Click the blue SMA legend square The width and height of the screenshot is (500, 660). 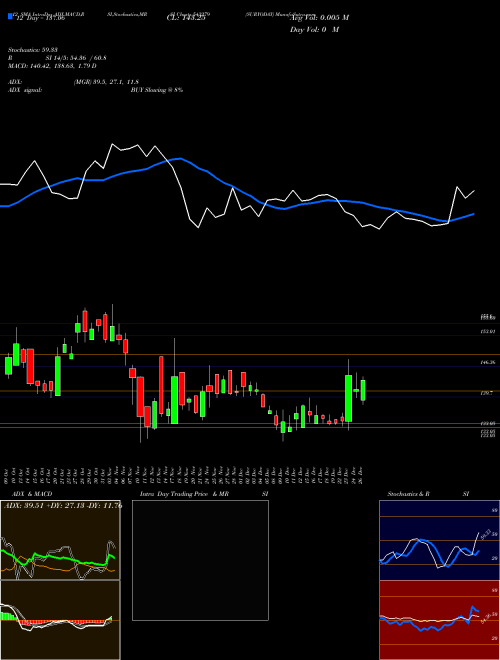click(10, 17)
